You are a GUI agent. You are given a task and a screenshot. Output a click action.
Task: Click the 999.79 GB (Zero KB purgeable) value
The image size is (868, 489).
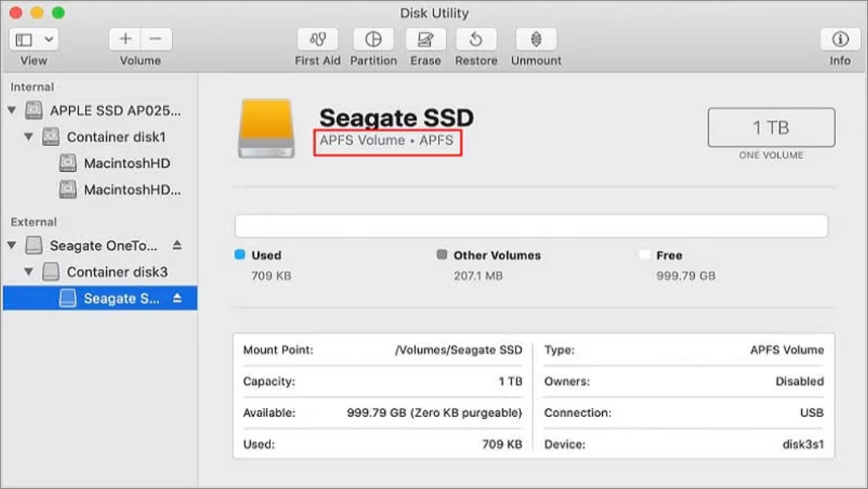pos(435,414)
